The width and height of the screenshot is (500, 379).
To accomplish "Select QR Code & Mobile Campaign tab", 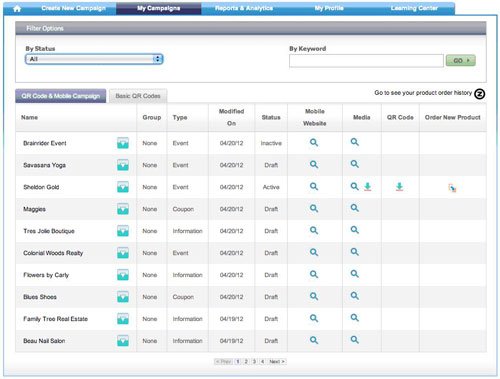I will (x=61, y=96).
